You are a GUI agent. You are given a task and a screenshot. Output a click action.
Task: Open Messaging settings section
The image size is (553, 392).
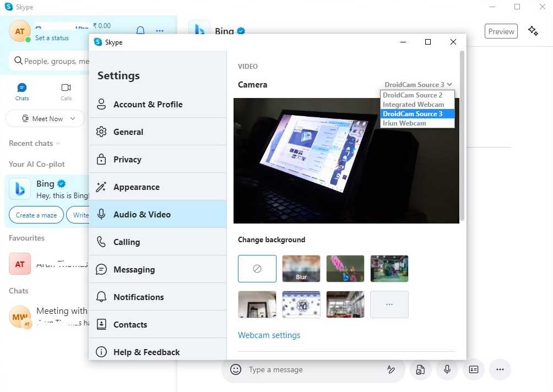click(158, 269)
